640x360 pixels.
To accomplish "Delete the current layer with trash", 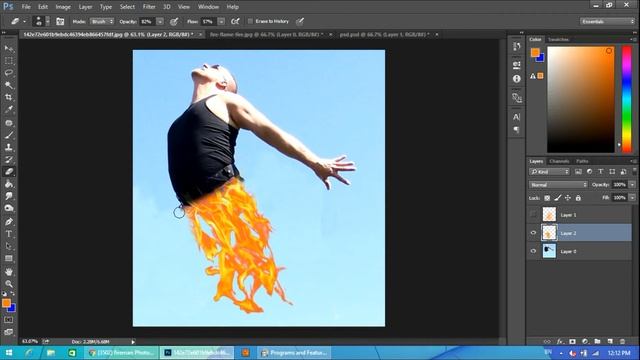I will [x=622, y=341].
